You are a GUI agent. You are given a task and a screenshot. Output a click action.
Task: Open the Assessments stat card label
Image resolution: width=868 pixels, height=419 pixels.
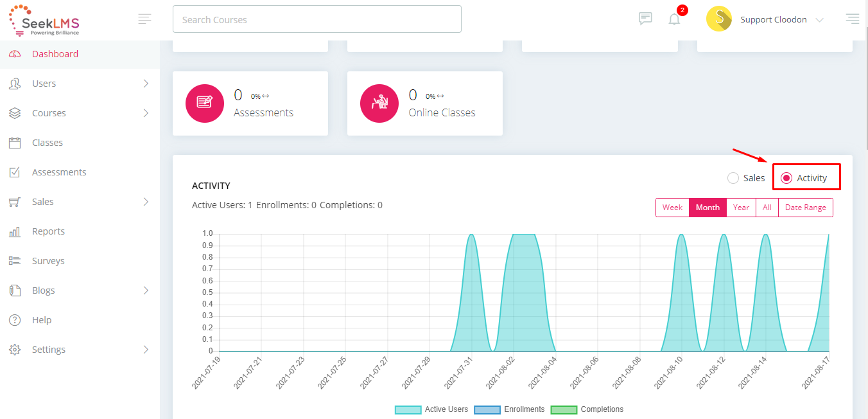(x=263, y=112)
